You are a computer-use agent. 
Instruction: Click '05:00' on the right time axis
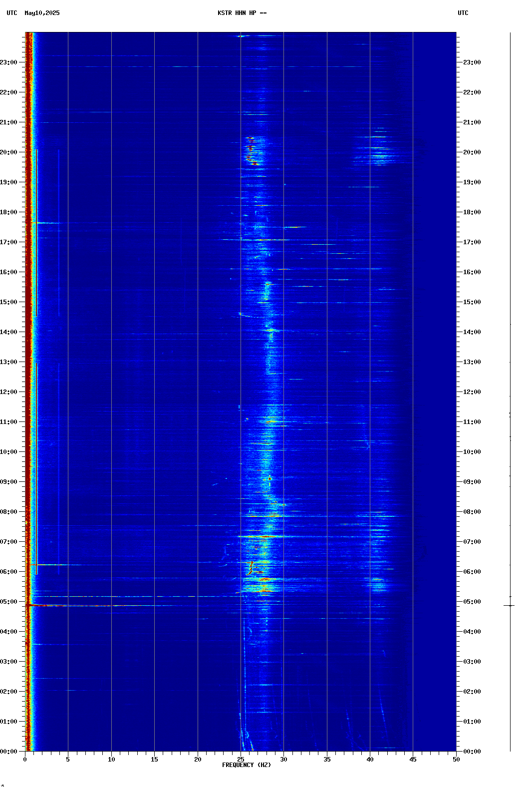pyautogui.click(x=472, y=602)
